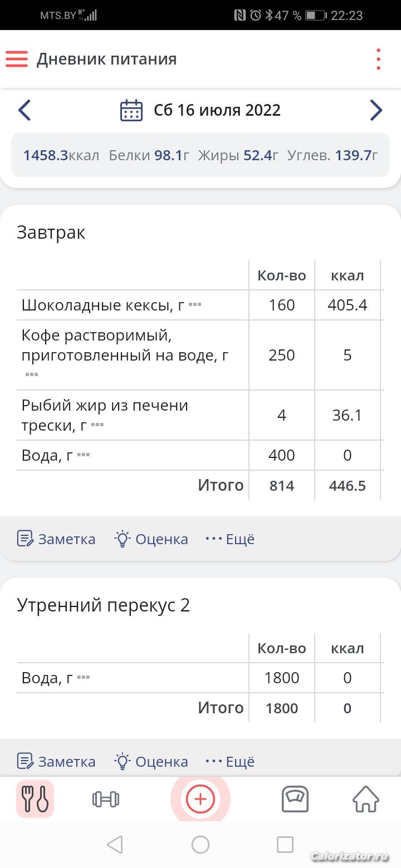Open Ещё menu under Утренний перекус 2

229,761
